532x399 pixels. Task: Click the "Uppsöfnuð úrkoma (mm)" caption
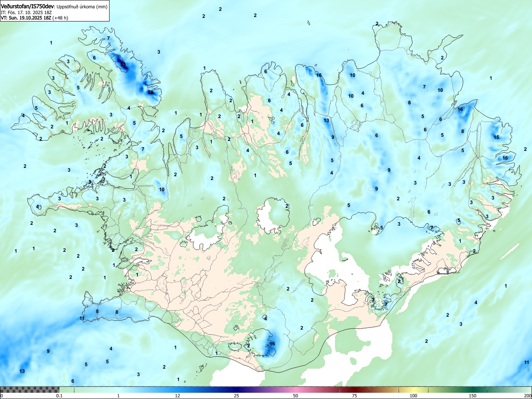click(x=82, y=7)
